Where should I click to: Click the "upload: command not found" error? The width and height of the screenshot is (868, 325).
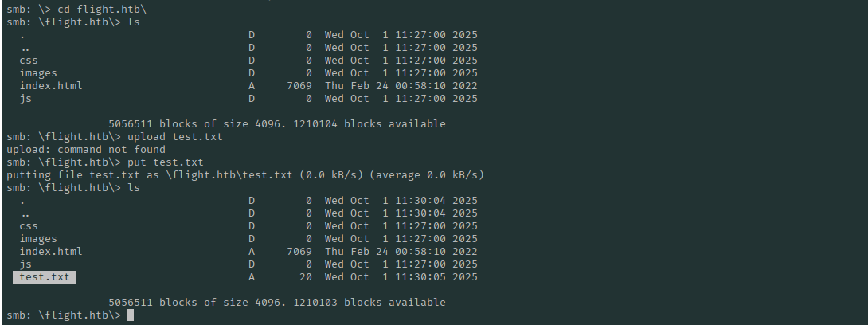click(x=86, y=150)
